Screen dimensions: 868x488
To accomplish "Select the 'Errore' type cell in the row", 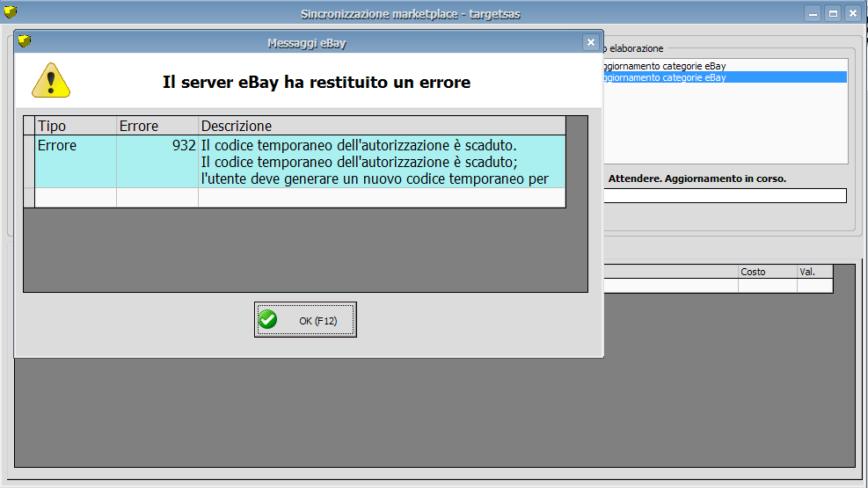I will tap(76, 162).
